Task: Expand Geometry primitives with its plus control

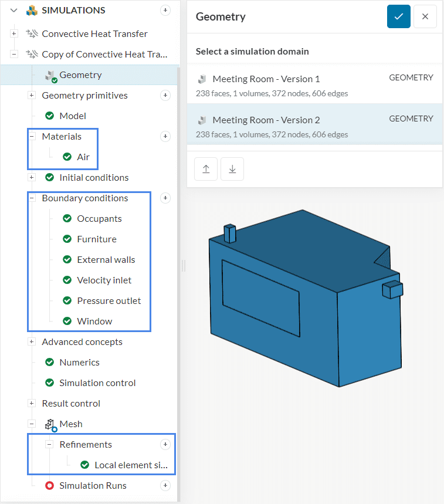Action: tap(32, 95)
